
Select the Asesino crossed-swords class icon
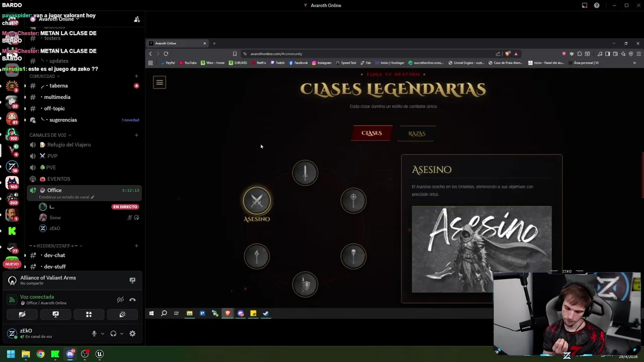pyautogui.click(x=257, y=201)
